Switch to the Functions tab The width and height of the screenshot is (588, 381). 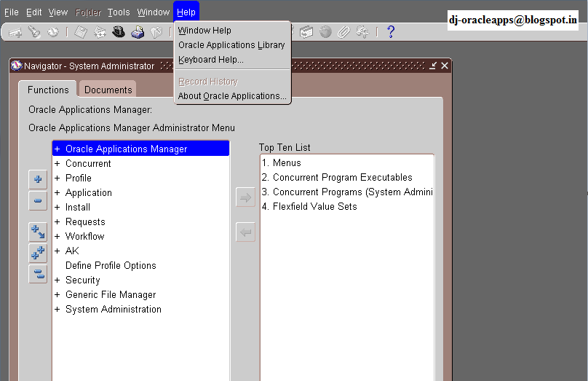pyautogui.click(x=48, y=90)
